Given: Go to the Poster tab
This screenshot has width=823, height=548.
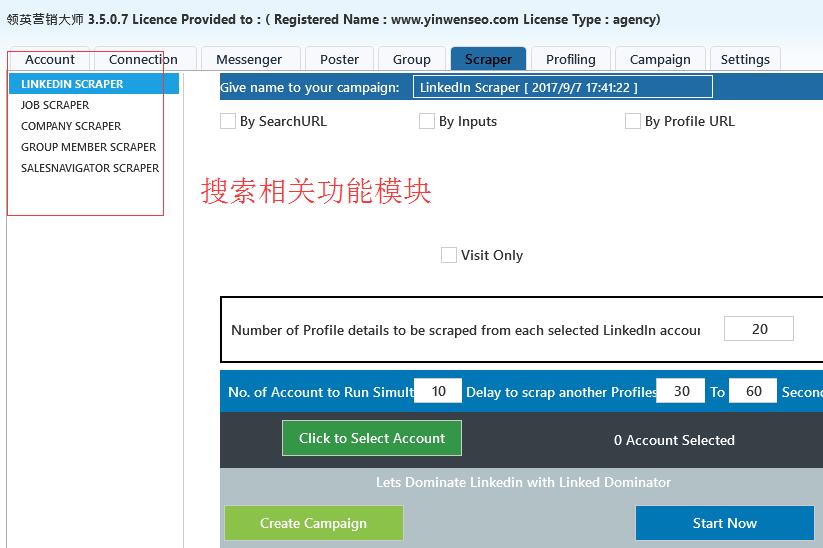Looking at the screenshot, I should 340,59.
